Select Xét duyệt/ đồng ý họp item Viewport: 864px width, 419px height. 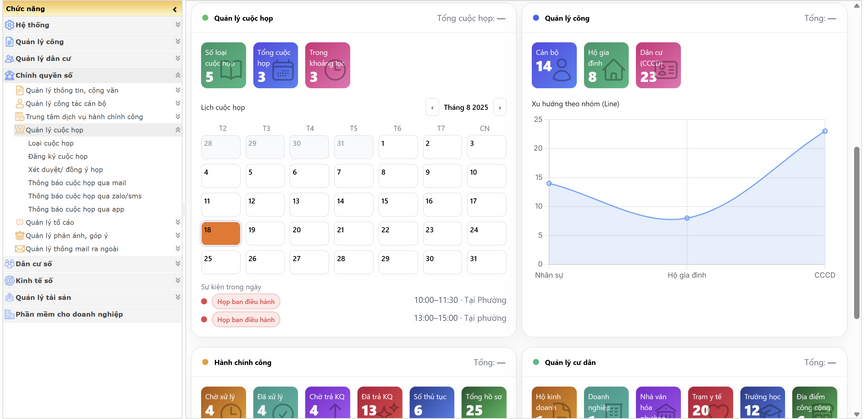click(x=65, y=170)
